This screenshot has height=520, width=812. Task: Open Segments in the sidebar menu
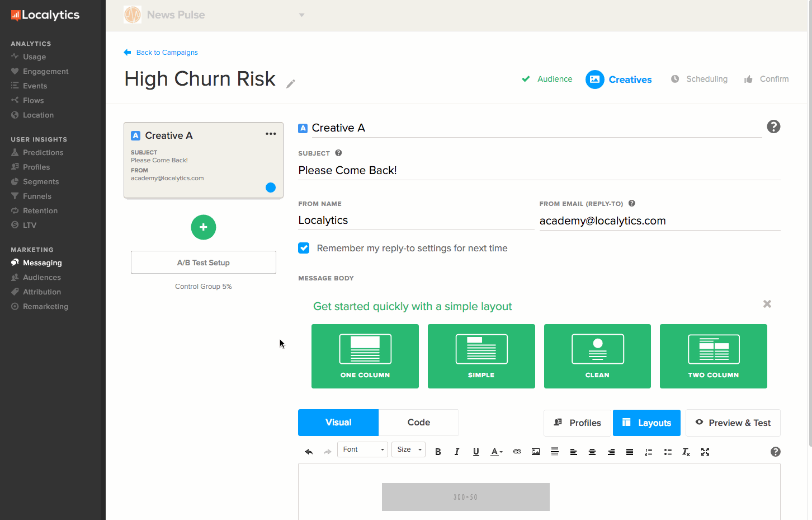click(x=41, y=181)
